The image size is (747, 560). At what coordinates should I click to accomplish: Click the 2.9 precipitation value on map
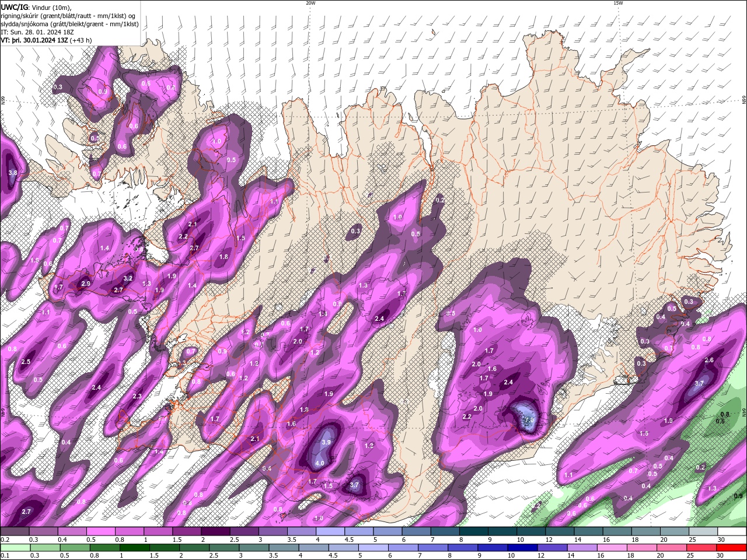(x=86, y=283)
